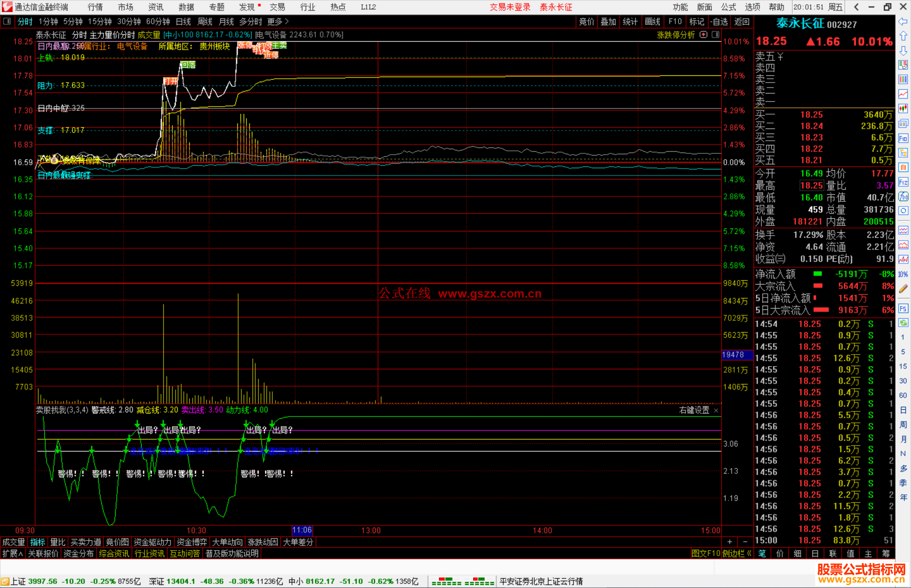The image size is (911, 588).
Task: Select the 资金博弈 bottom tab
Action: point(192,542)
